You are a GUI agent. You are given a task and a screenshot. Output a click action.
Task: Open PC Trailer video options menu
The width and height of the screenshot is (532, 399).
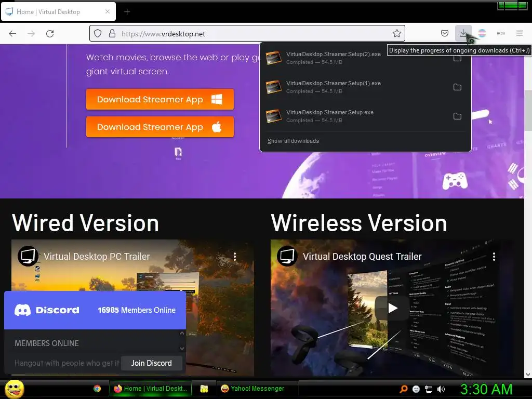point(234,257)
